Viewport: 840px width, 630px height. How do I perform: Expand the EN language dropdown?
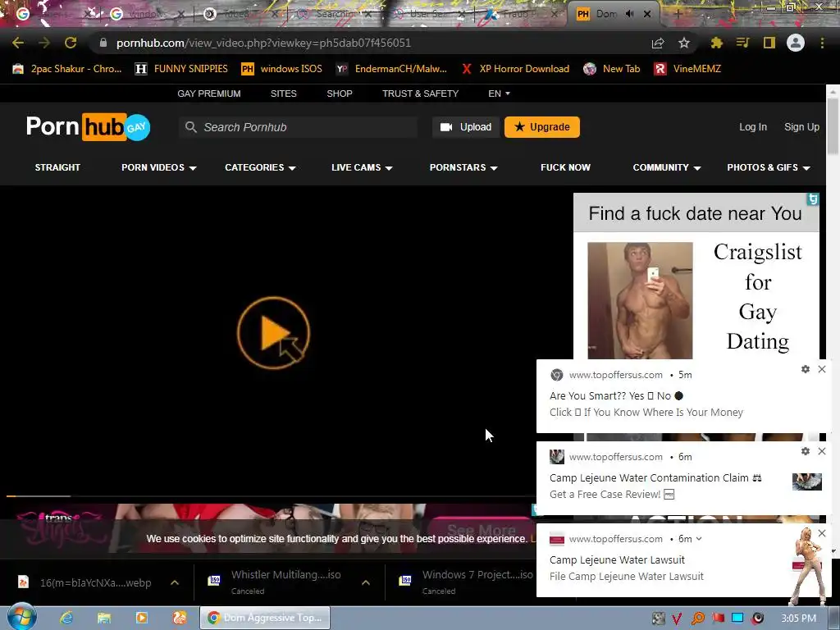[500, 94]
